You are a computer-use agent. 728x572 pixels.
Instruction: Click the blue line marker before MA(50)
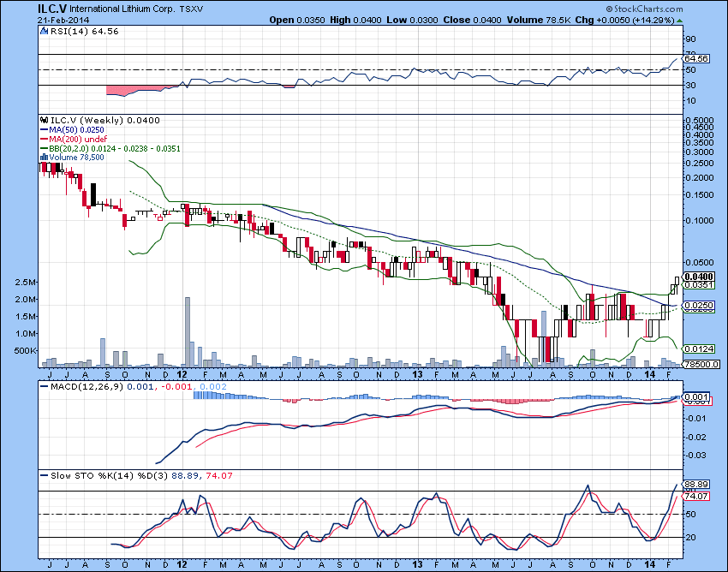pyautogui.click(x=44, y=130)
